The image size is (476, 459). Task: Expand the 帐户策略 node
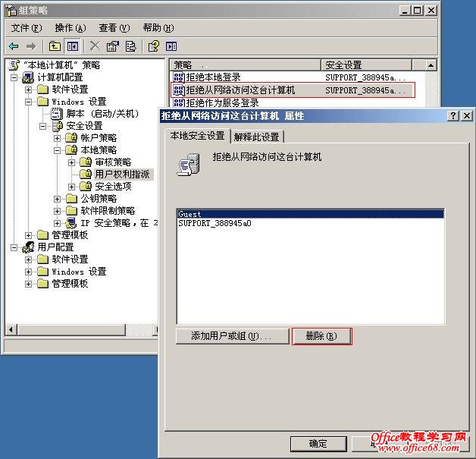coord(57,138)
